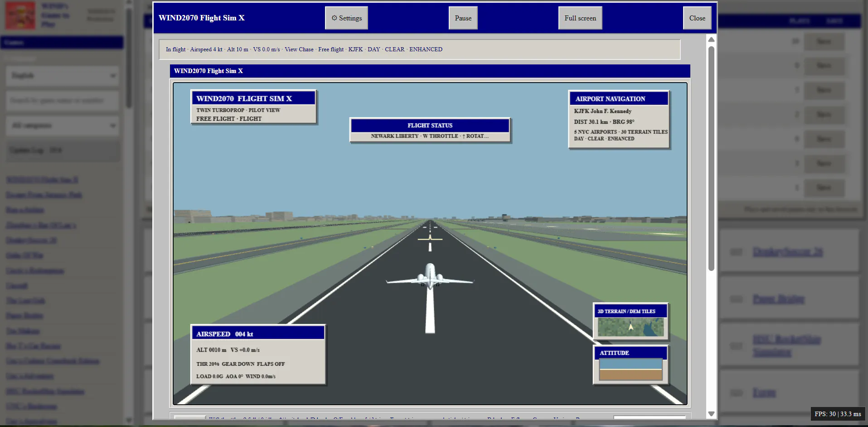Click the 'DIST 30.1 km · BRG 98°' readout
This screenshot has width=868, height=427.
point(604,122)
